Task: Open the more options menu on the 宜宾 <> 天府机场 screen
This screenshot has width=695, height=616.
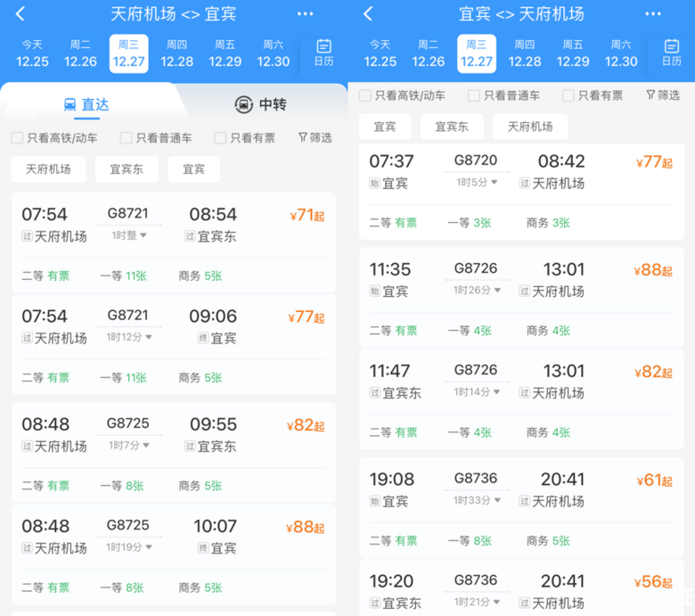Action: tap(653, 14)
